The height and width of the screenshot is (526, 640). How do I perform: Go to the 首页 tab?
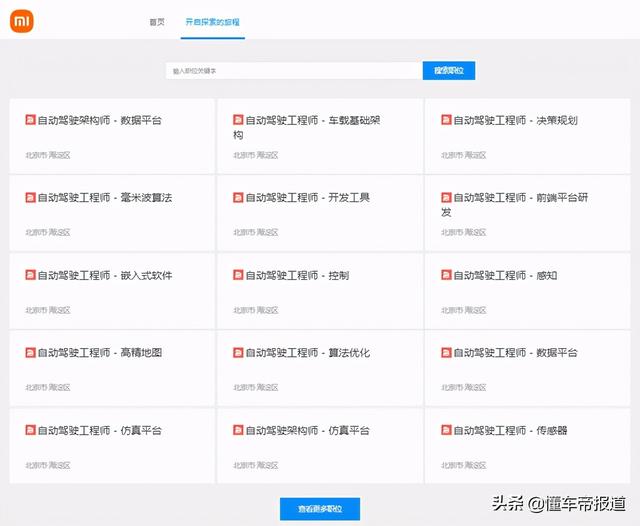click(x=156, y=21)
